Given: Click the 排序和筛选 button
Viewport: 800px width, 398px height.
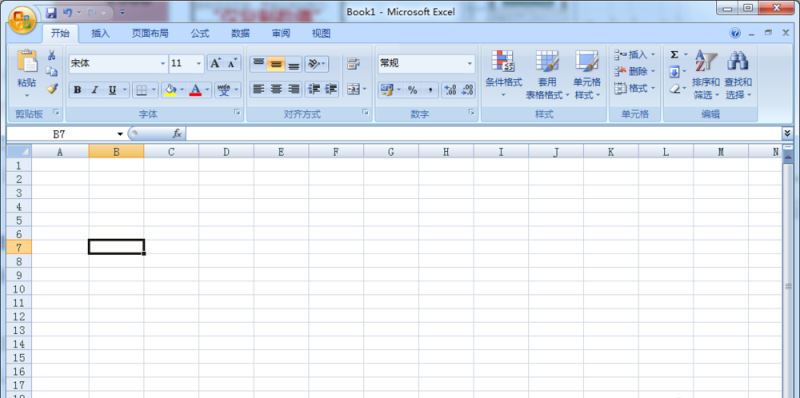Looking at the screenshot, I should click(x=706, y=74).
